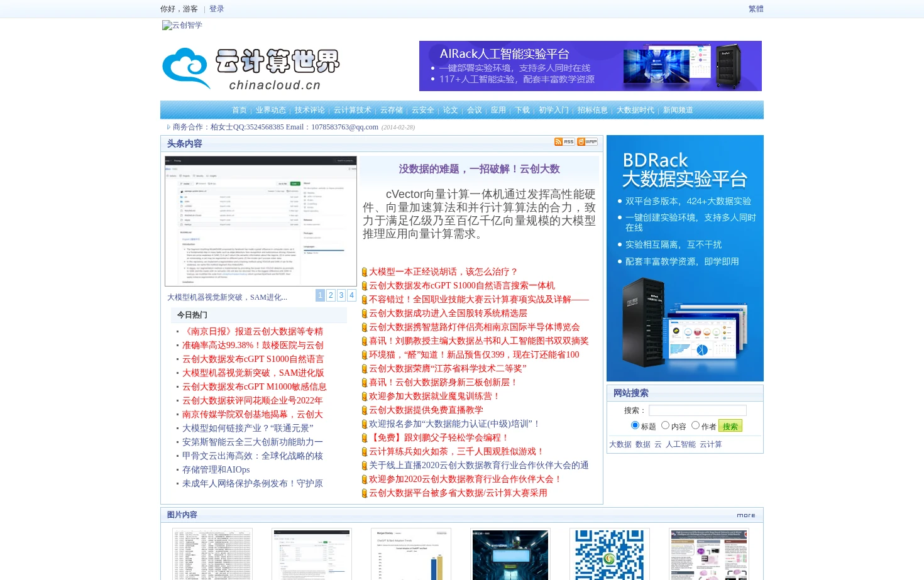Open 未成年人网络保护条例发布 hot article

click(x=253, y=483)
